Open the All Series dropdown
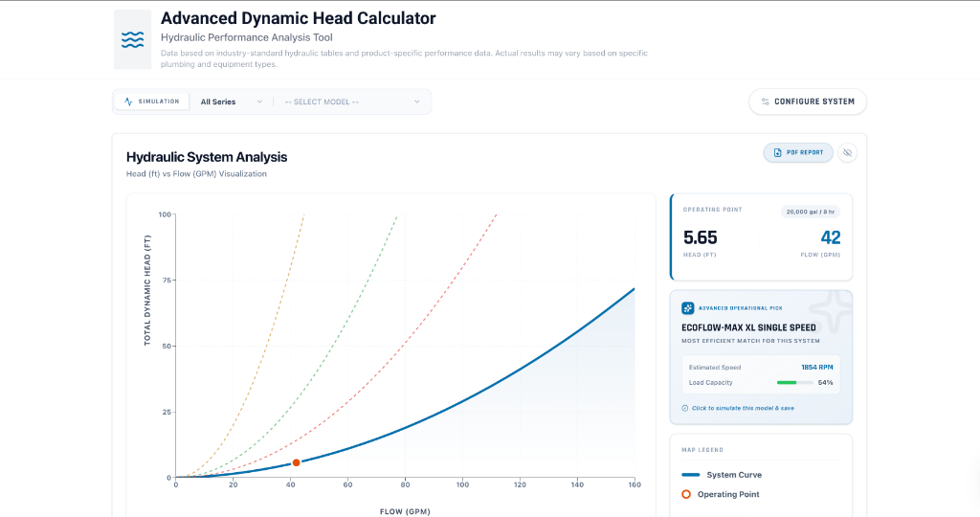This screenshot has height=517, width=980. pos(231,101)
